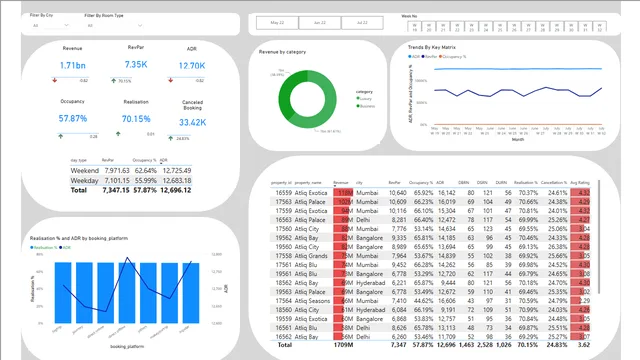Click Luxury legend dot in donut chart
Viewport: 640px width, 360px height.
358,98
